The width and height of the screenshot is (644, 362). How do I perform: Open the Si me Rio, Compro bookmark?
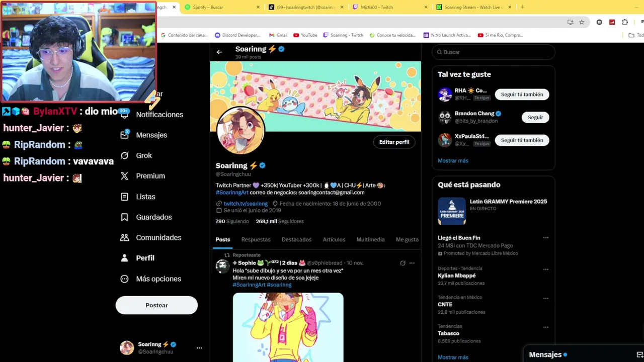coord(501,35)
